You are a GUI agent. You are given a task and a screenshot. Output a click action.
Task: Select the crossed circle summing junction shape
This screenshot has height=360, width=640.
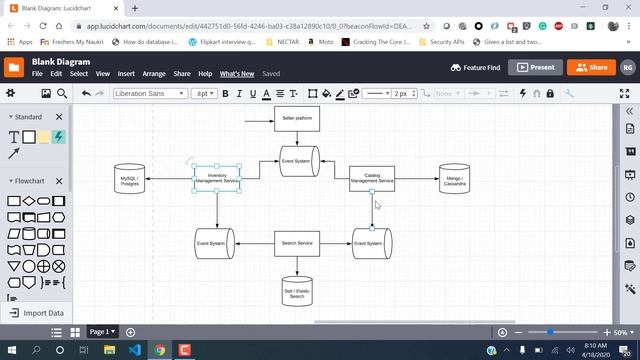(x=58, y=266)
